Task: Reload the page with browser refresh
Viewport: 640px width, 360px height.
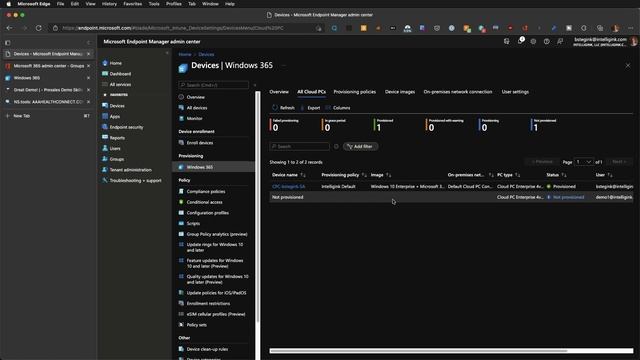Action: 38,28
